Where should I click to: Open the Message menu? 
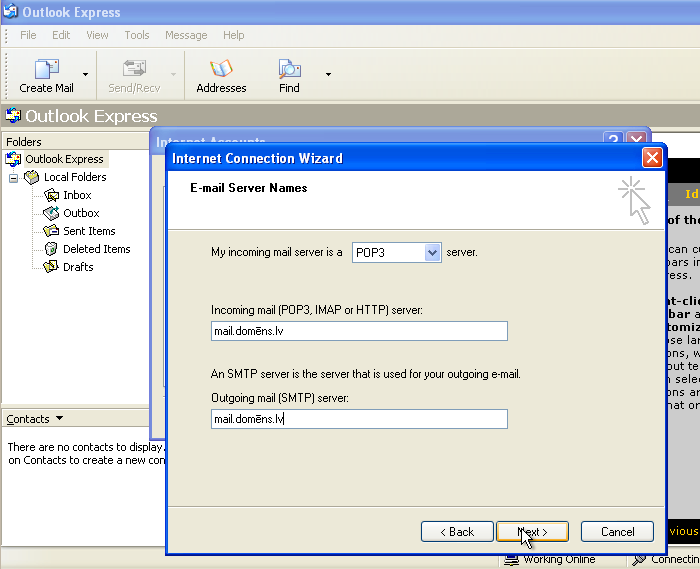(186, 35)
